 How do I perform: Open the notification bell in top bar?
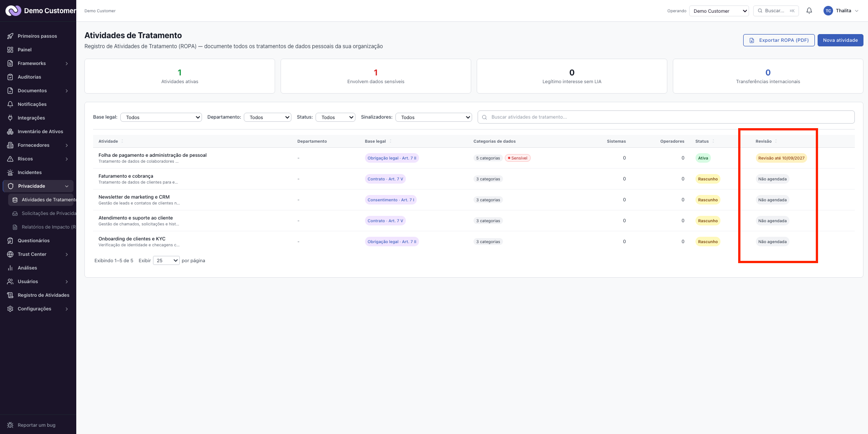click(x=809, y=10)
